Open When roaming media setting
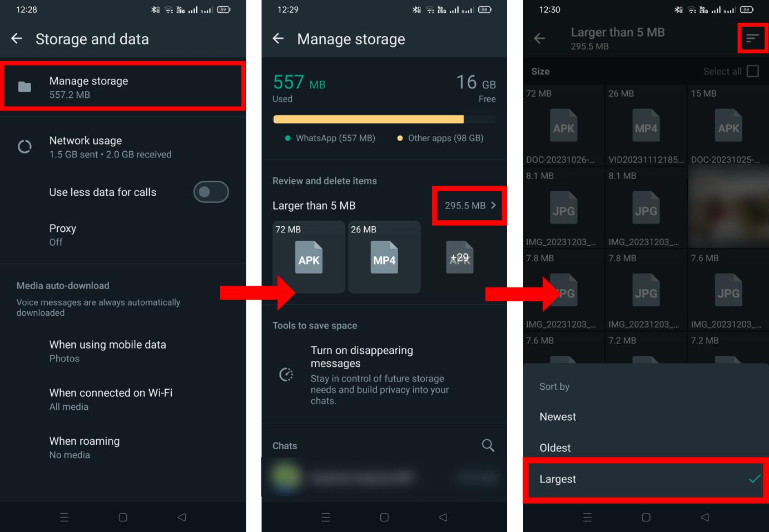The image size is (769, 532). (x=84, y=447)
